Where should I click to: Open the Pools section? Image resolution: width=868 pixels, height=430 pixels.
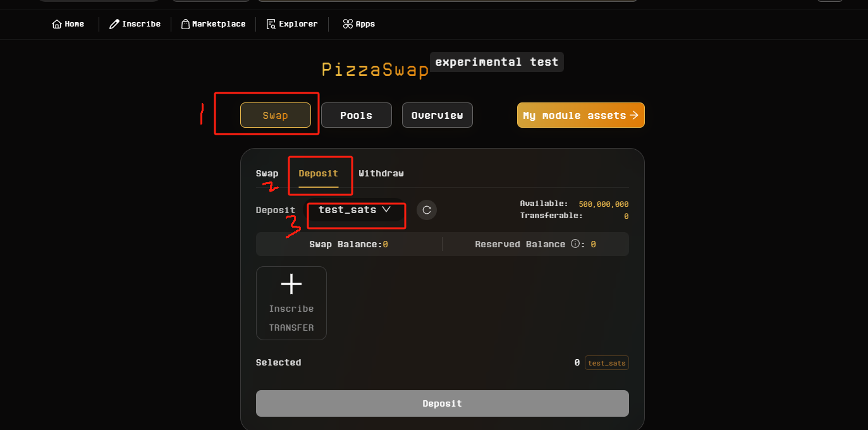click(357, 115)
